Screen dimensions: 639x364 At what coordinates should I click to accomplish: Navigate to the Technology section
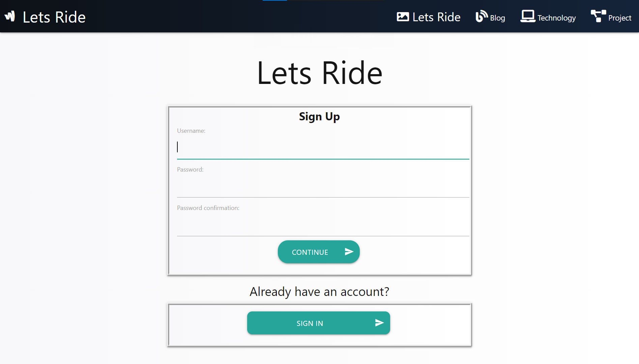point(557,18)
